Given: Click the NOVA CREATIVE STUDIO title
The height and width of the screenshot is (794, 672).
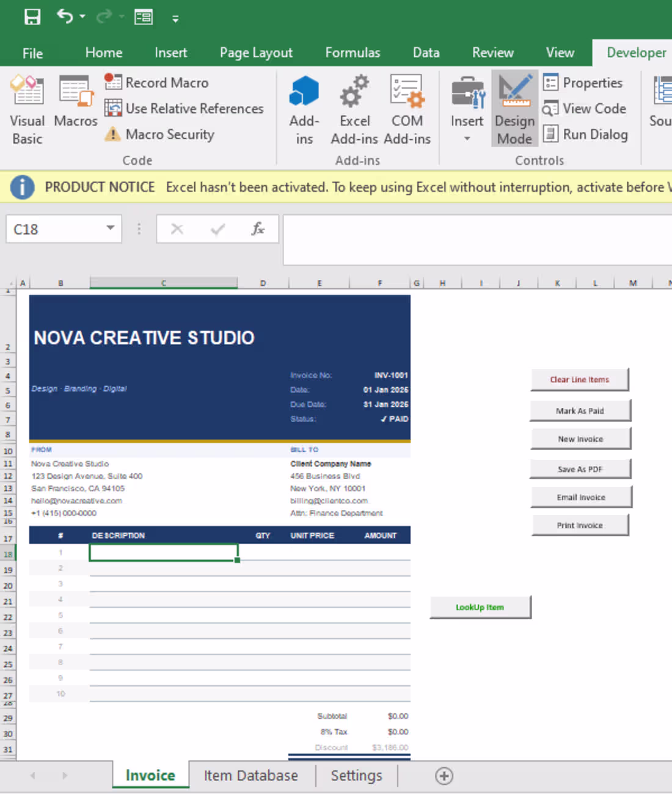Looking at the screenshot, I should click(144, 338).
